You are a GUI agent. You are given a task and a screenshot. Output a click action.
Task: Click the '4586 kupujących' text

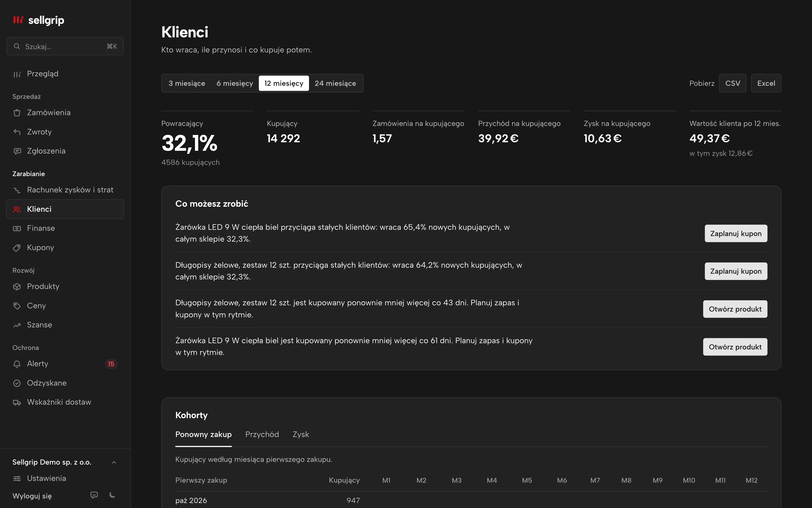coord(190,162)
